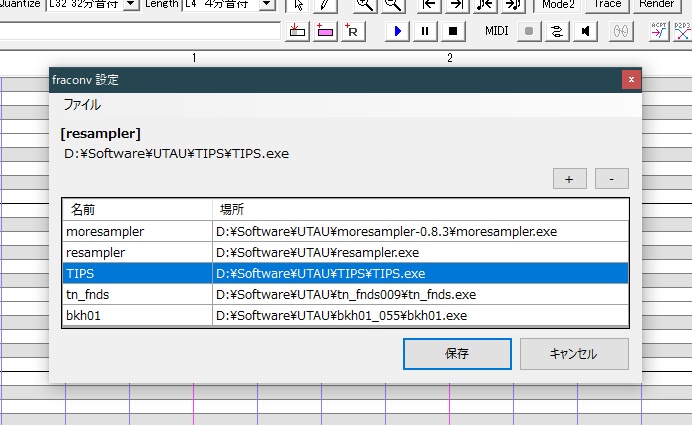Click the lyric input field in toolbar
The width and height of the screenshot is (692, 425).
(140, 31)
